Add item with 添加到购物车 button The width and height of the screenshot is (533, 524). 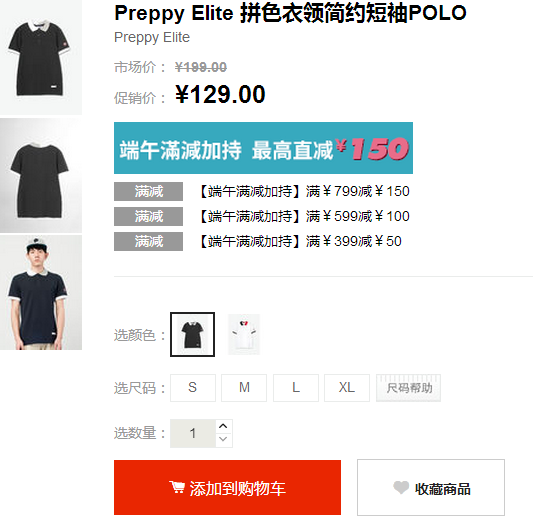227,487
